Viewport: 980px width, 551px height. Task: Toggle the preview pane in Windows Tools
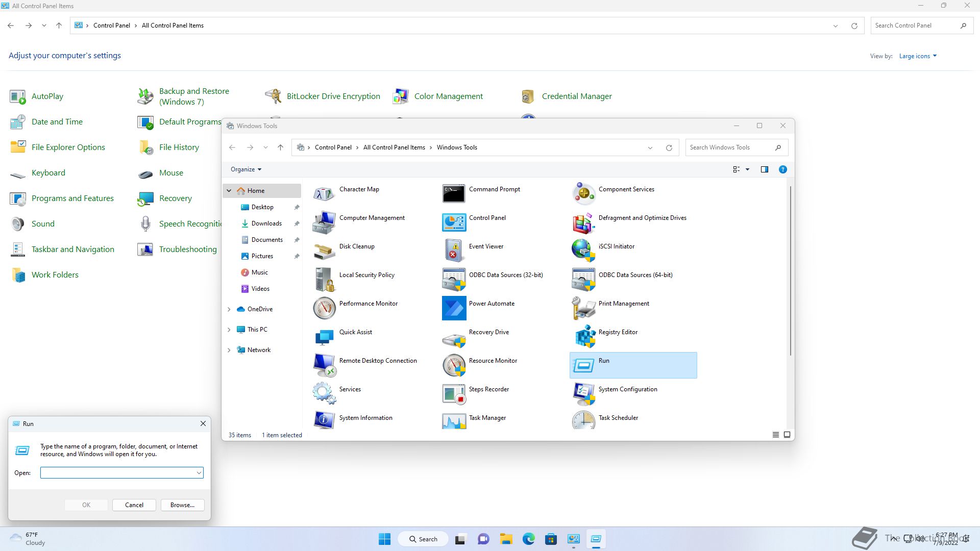coord(765,169)
